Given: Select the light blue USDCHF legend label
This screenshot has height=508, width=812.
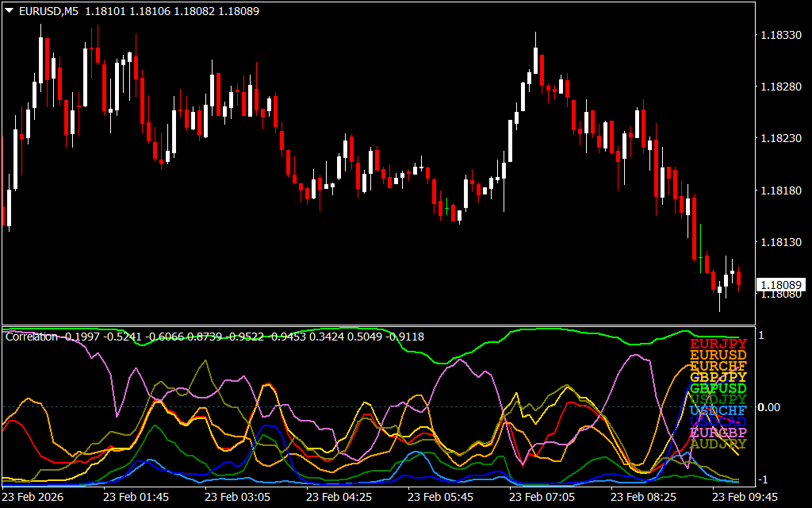Looking at the screenshot, I should coord(718,410).
